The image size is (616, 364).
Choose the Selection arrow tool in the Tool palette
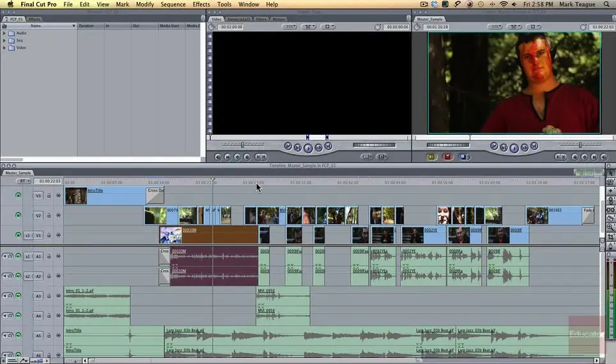611,173
